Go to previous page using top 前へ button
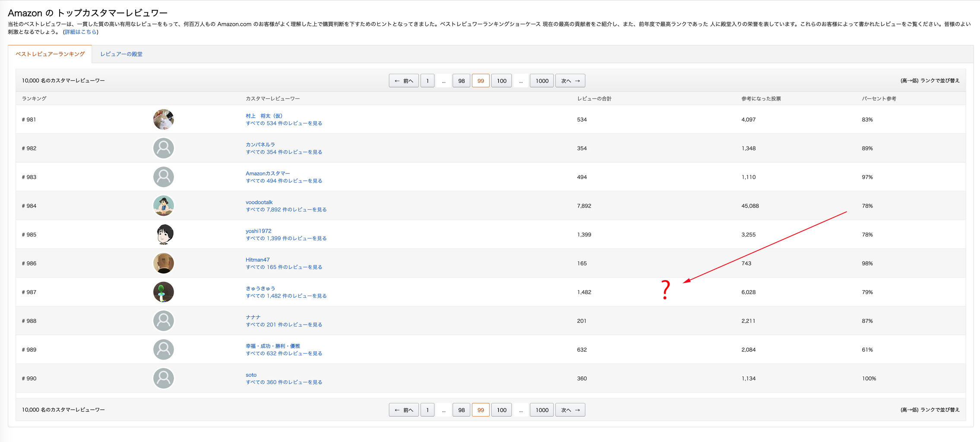980x442 pixels. pos(404,81)
